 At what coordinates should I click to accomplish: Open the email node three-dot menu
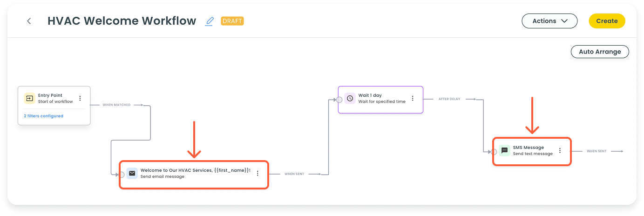(258, 173)
